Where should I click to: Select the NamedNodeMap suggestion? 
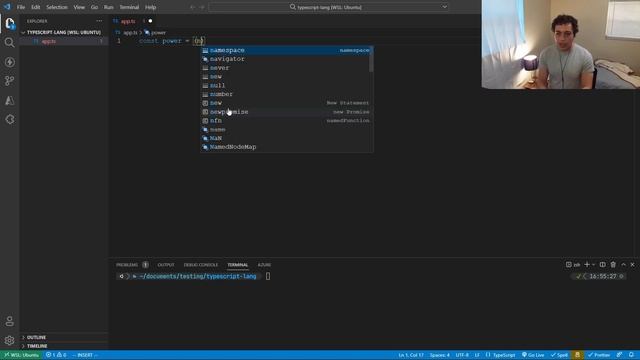pyautogui.click(x=286, y=147)
